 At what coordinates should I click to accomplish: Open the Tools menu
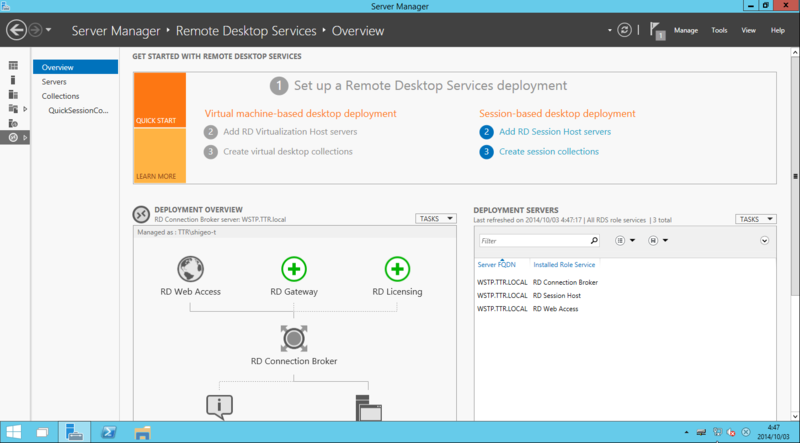click(x=719, y=31)
